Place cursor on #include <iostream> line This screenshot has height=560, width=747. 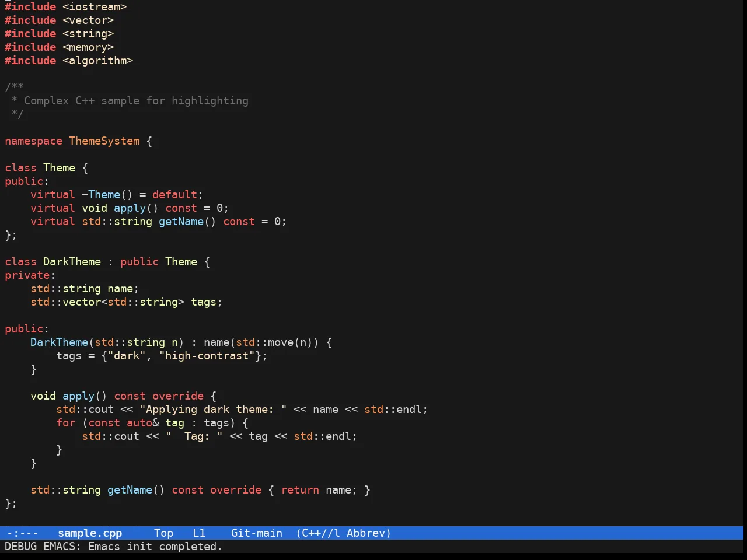(x=66, y=7)
